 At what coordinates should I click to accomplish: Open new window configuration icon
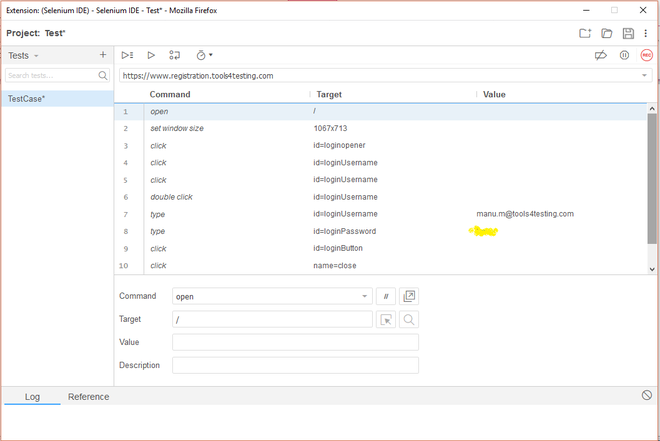[409, 296]
